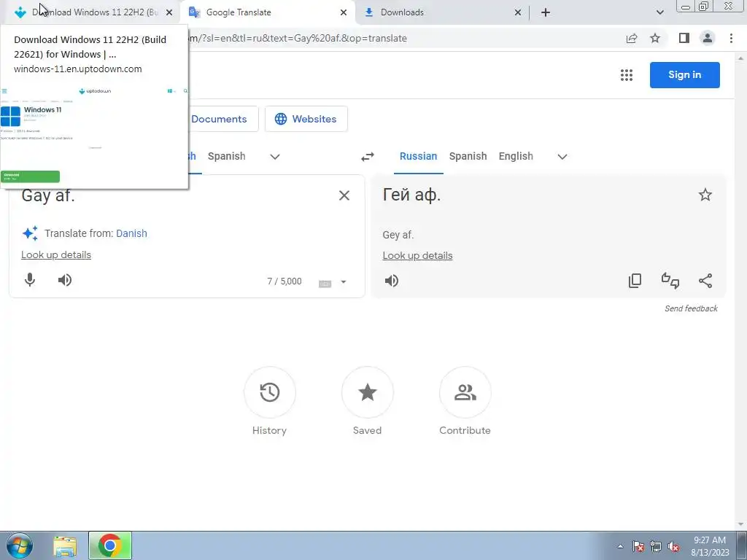Click the source text 'Gay af.'
The image size is (747, 560).
(48, 195)
